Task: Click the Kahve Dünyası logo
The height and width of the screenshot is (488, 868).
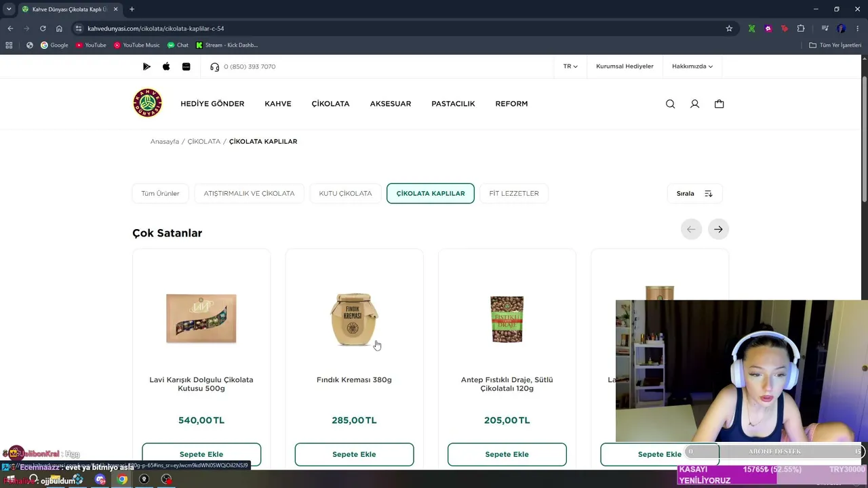Action: (147, 103)
